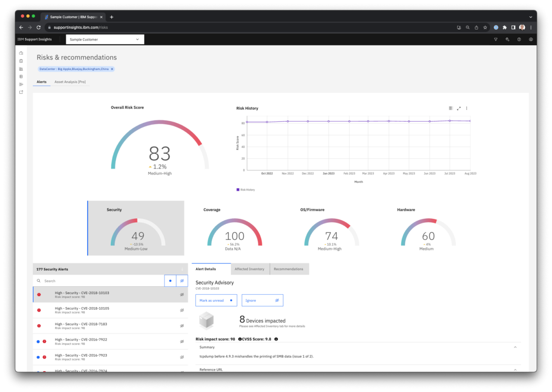Click the clipboard icon in the left sidebar
The height and width of the screenshot is (392, 552).
click(21, 61)
